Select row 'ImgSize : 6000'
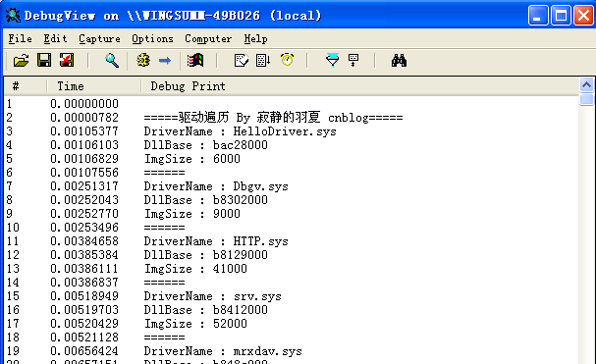 292,158
